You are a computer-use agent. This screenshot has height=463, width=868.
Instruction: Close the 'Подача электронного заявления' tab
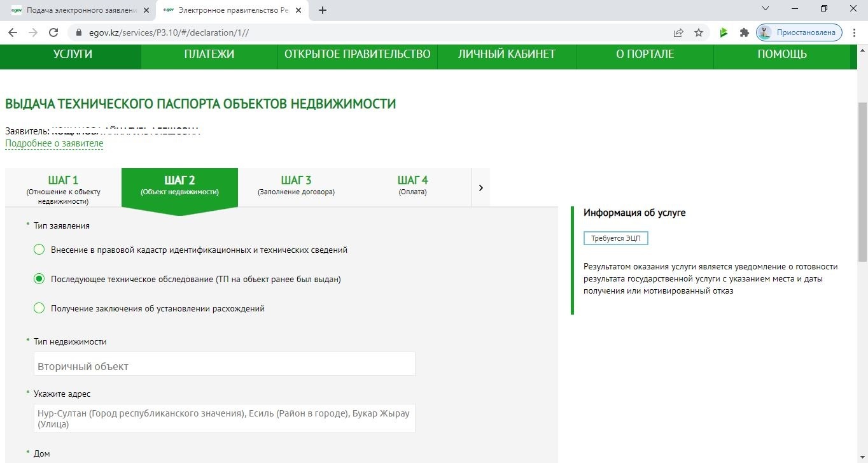[146, 10]
